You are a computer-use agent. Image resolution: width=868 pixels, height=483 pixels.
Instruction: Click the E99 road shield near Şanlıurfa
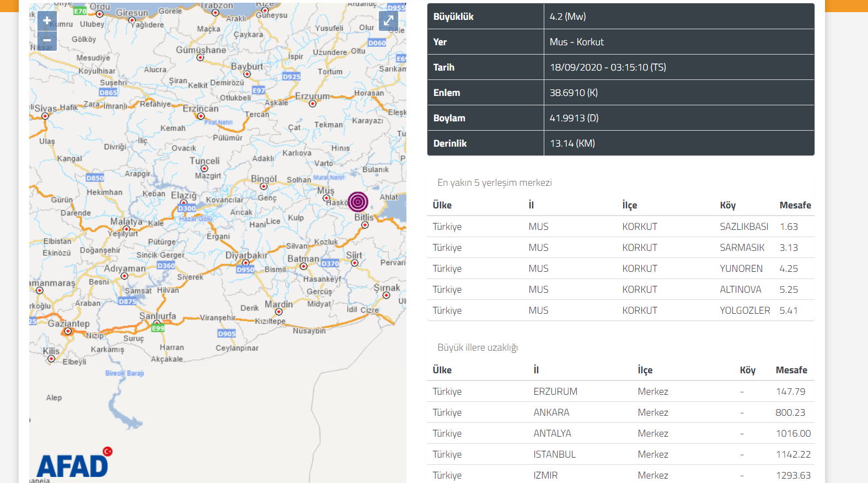[158, 328]
